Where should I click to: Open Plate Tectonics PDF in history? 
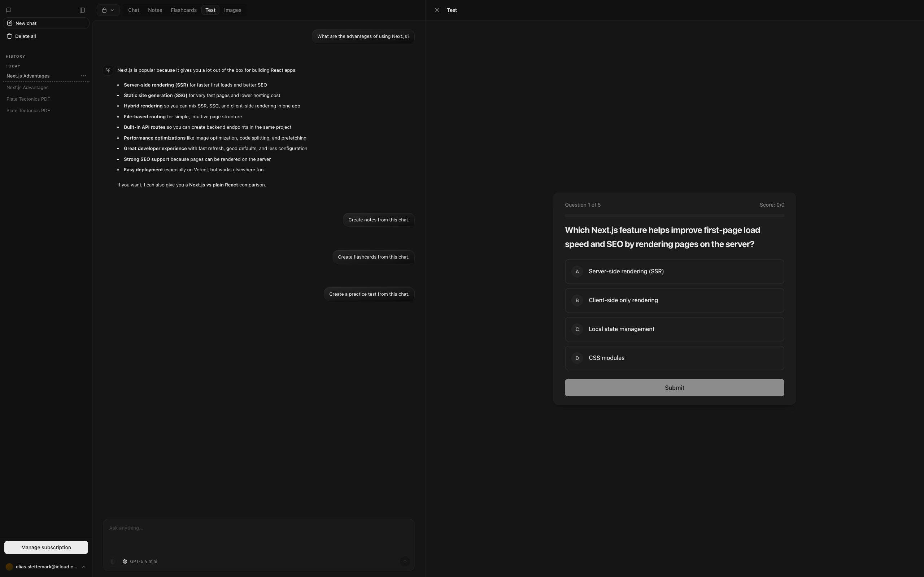(x=28, y=99)
